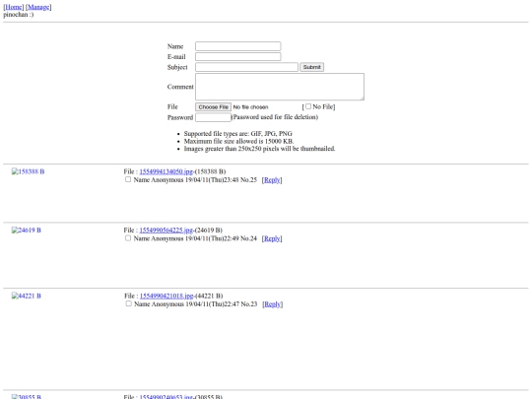Click 'Maximum file size allowed is 15000 KB.' text
Viewport: 532px width, 399px height.
tap(238, 141)
